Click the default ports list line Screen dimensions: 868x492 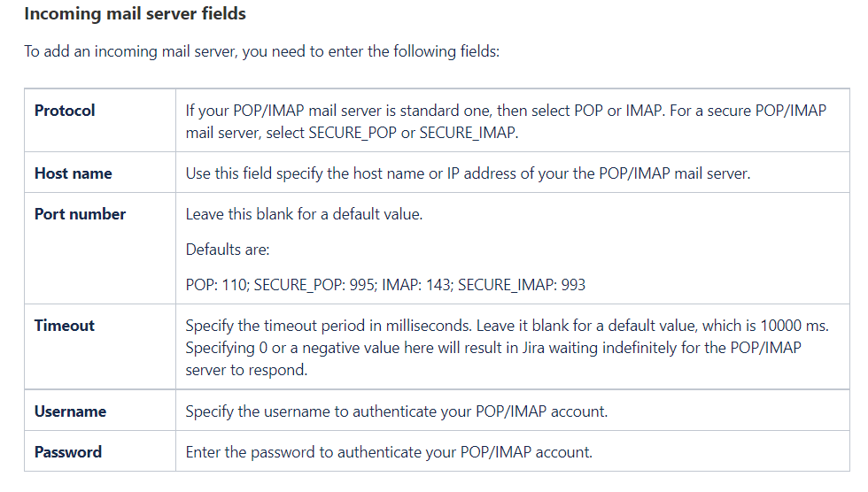[x=385, y=285]
